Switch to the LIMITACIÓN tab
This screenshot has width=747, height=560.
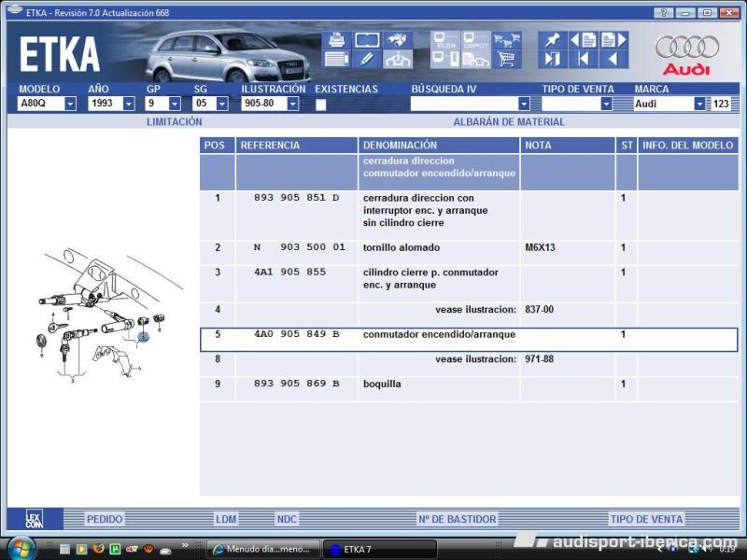pyautogui.click(x=175, y=122)
